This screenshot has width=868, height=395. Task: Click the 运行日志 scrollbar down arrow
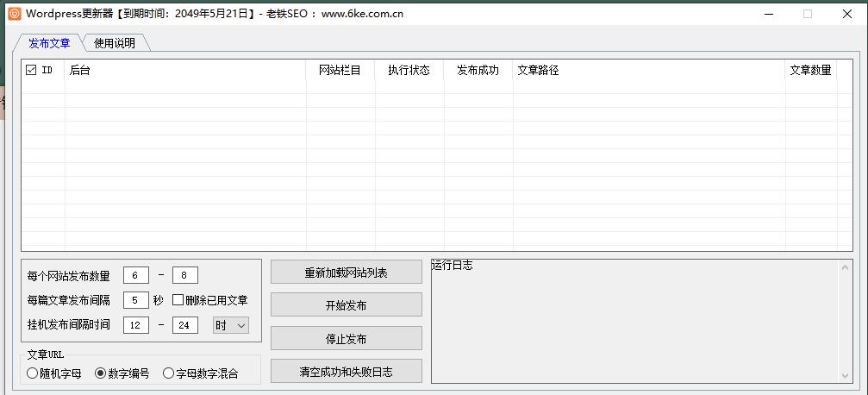click(845, 373)
